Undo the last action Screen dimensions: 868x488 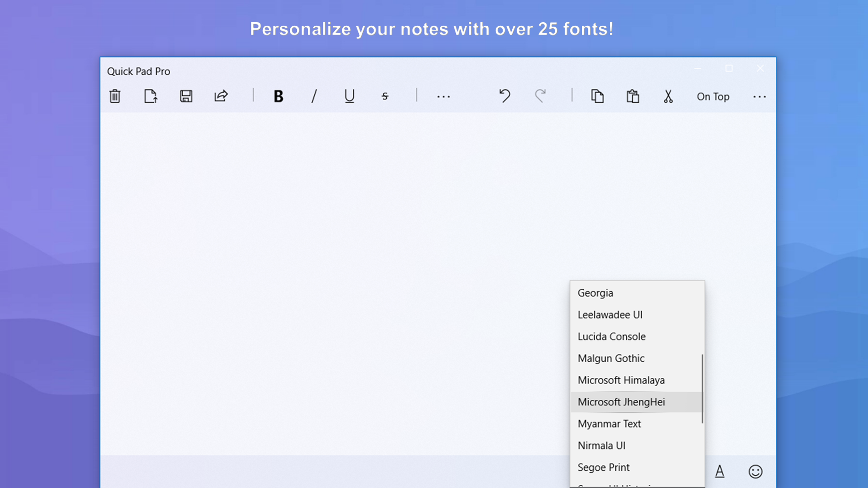coord(505,96)
